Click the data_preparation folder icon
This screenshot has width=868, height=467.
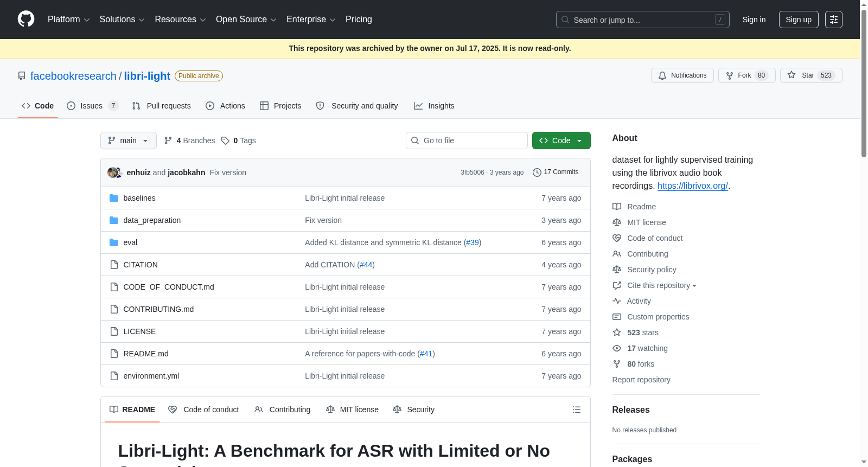(x=114, y=220)
